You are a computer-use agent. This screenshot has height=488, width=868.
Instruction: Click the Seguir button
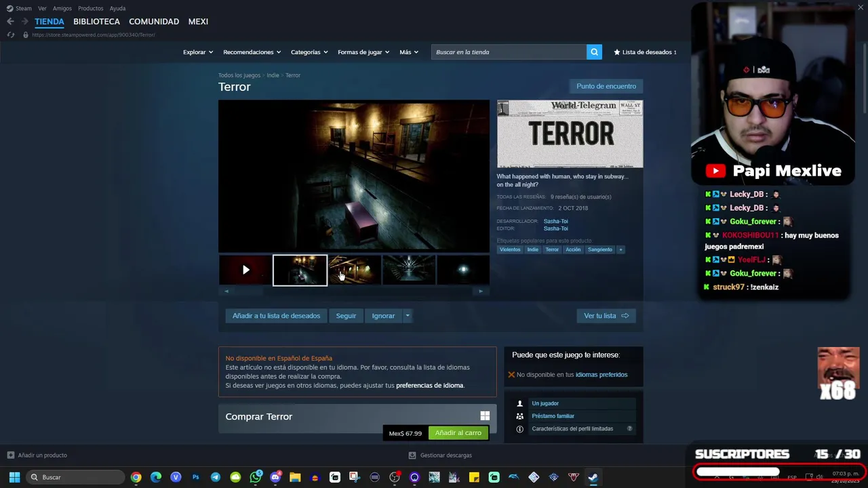click(x=346, y=316)
